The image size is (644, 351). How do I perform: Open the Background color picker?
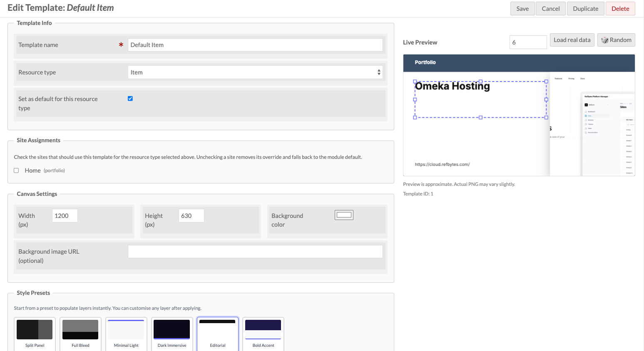[344, 215]
